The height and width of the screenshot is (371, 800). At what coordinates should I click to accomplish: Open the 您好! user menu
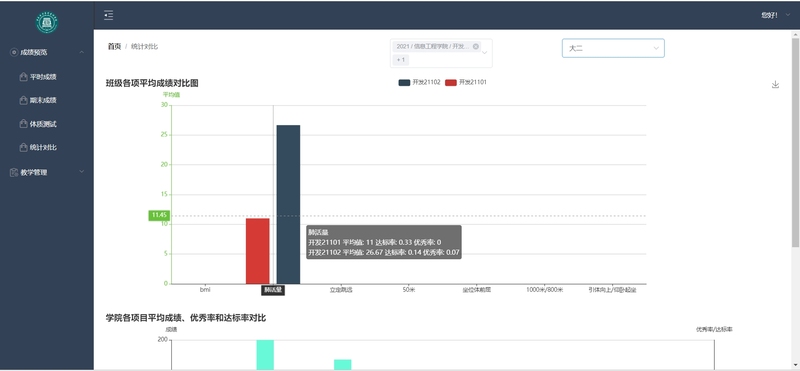click(x=776, y=15)
